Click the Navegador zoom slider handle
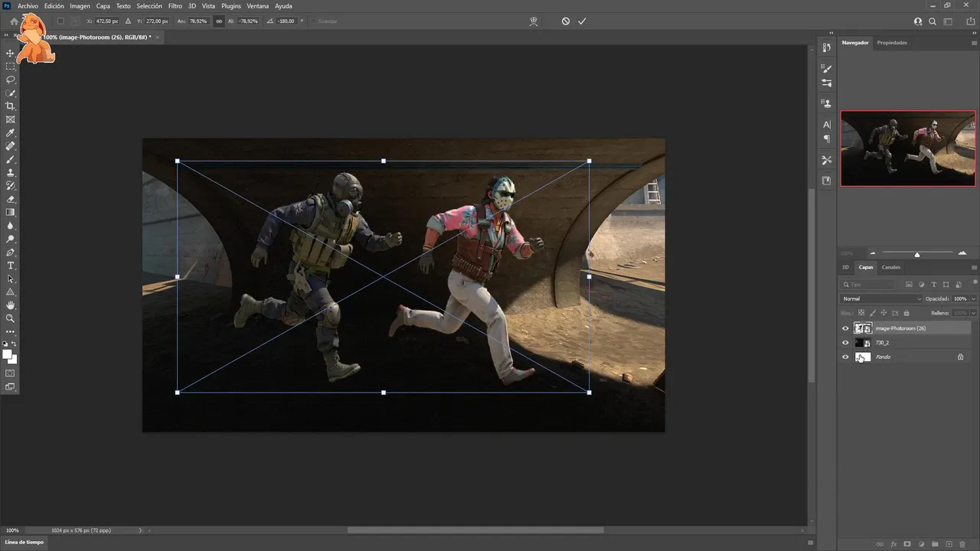Viewport: 980px width, 551px height. (917, 254)
